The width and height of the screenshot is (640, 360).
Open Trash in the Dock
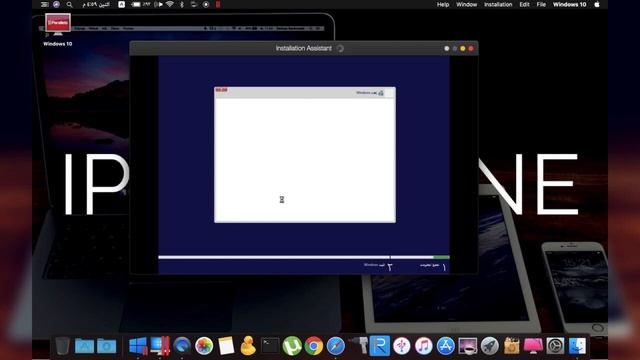click(62, 346)
